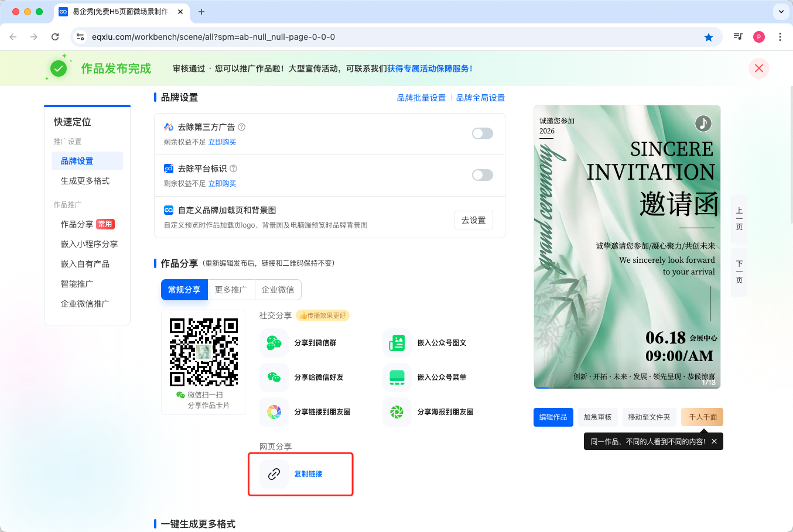Click the share poster to Moments icon
Screen dimensions: 793x532
coord(397,412)
